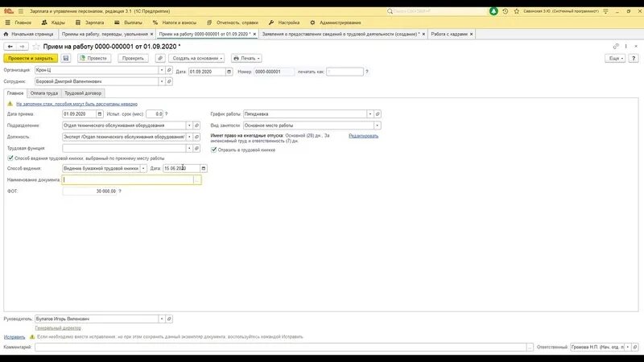The image size is (644, 362).
Task: Open the Администрирование menu
Action: click(x=336, y=23)
